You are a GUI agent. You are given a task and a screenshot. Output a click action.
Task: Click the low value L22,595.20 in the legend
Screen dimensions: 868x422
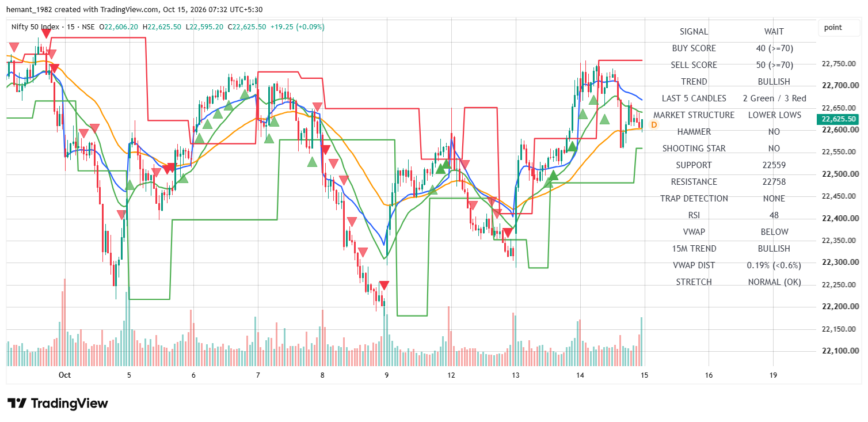tap(204, 26)
